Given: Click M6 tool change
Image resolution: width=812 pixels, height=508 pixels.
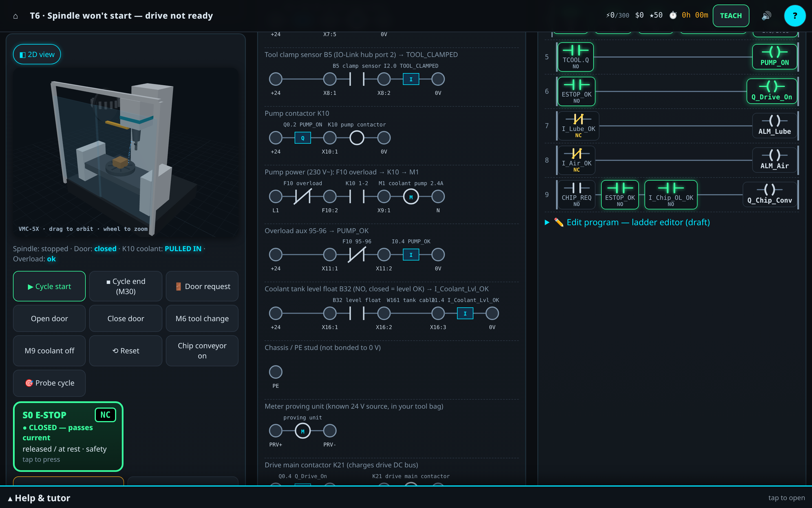Looking at the screenshot, I should tap(202, 319).
